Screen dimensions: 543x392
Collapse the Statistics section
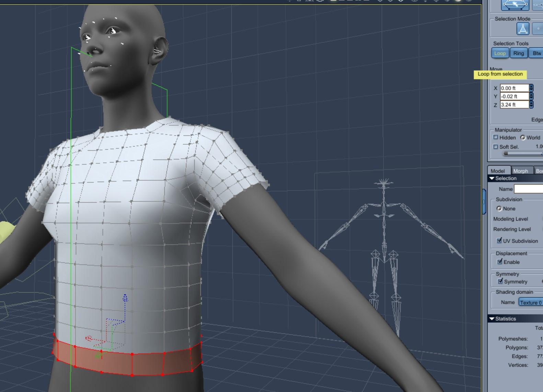click(492, 319)
